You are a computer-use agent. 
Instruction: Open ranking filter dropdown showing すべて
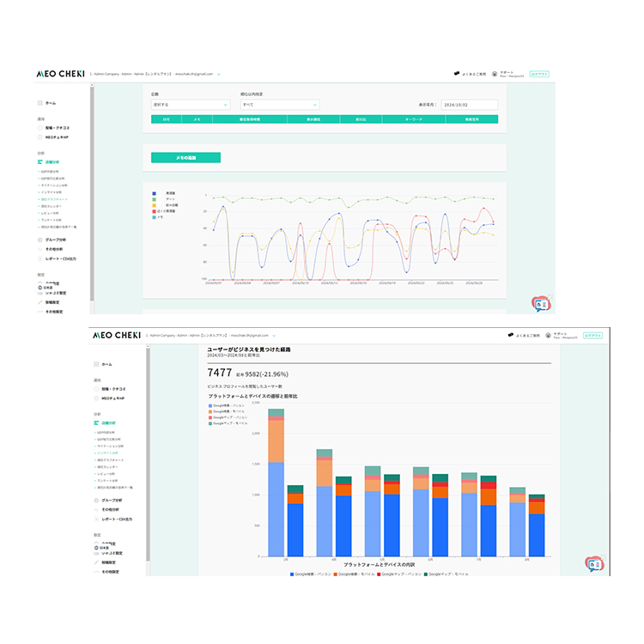pos(280,105)
